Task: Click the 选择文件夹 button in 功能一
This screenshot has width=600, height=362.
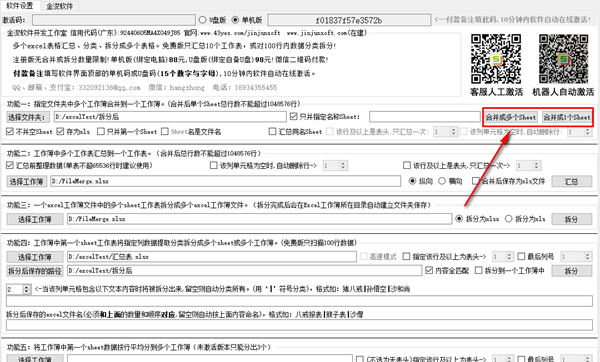Action: click(x=28, y=117)
